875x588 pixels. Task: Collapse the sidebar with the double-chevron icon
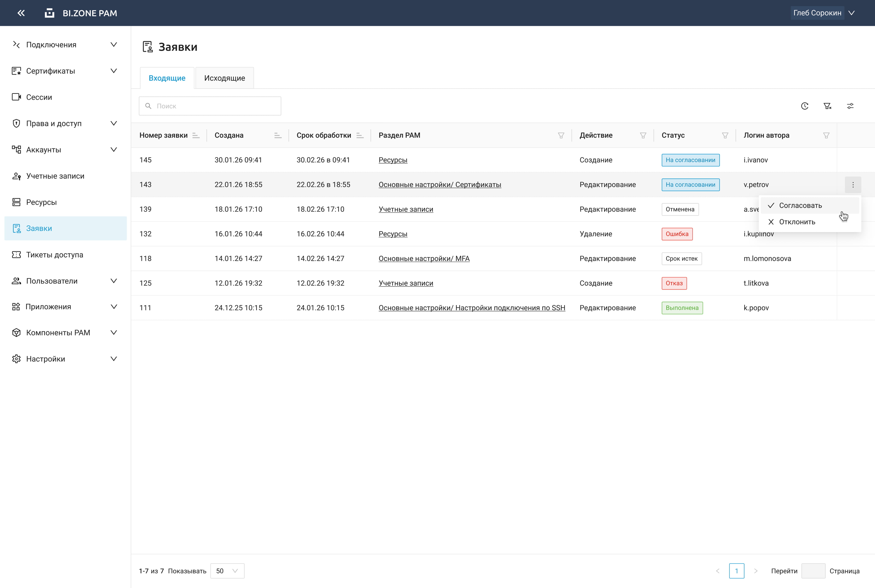pyautogui.click(x=21, y=13)
